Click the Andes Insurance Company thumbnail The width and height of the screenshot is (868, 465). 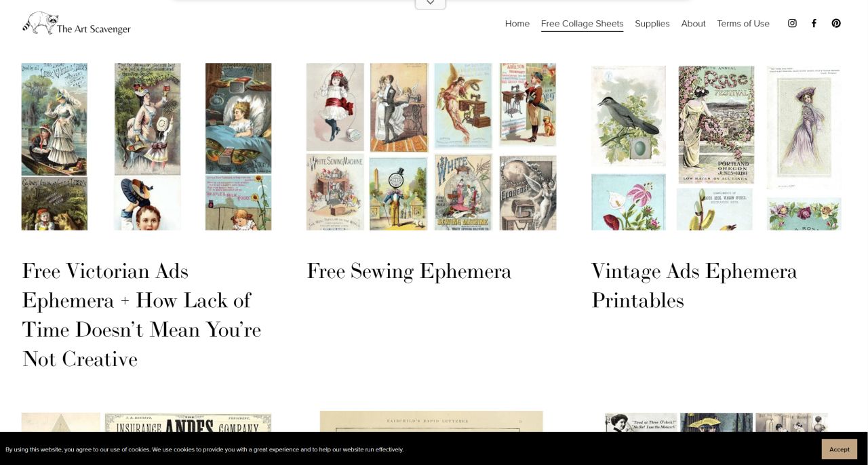[146, 422]
